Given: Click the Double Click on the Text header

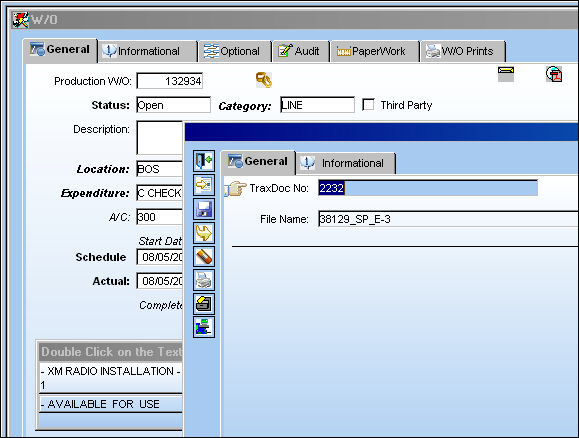Looking at the screenshot, I should (111, 352).
